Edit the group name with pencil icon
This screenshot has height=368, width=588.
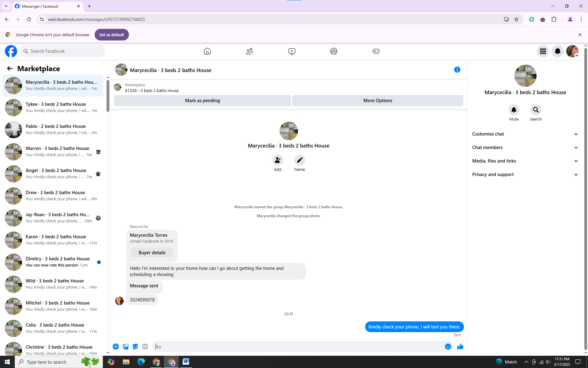point(300,160)
